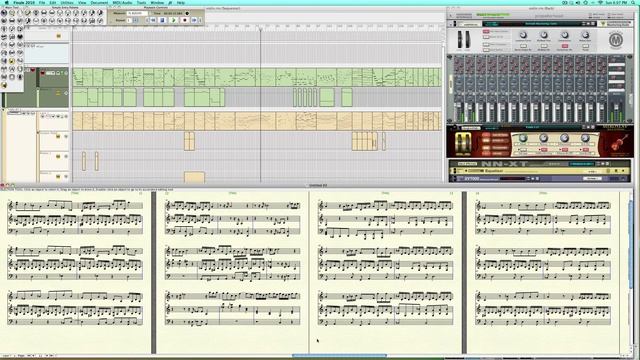The image size is (640, 360).
Task: Click the score window horizontal scrollbar thumb
Action: 340,356
